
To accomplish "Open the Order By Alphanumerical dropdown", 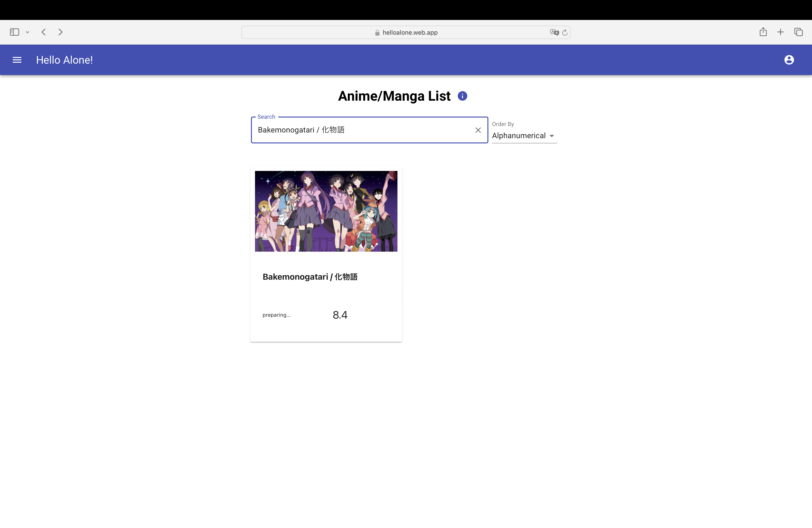I will (524, 136).
